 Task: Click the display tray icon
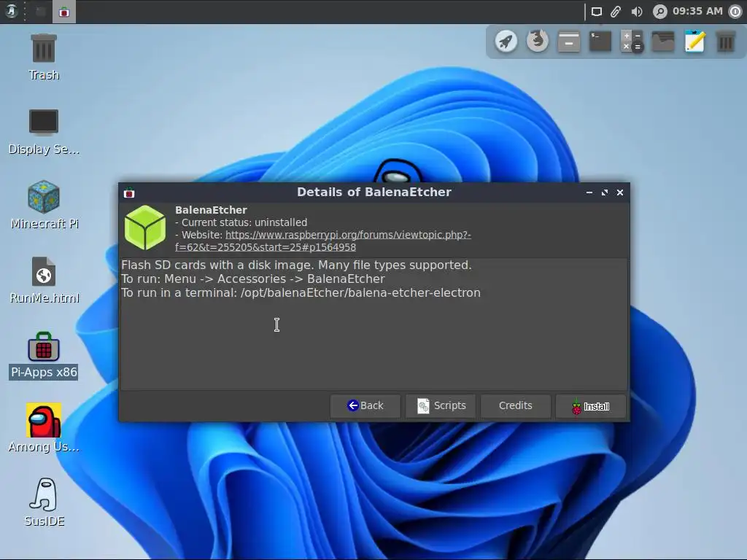click(x=597, y=12)
